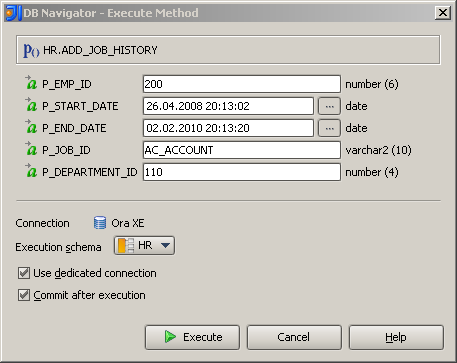This screenshot has width=457, height=363.
Task: Click the date type label for P_START_DATE
Action: click(356, 106)
